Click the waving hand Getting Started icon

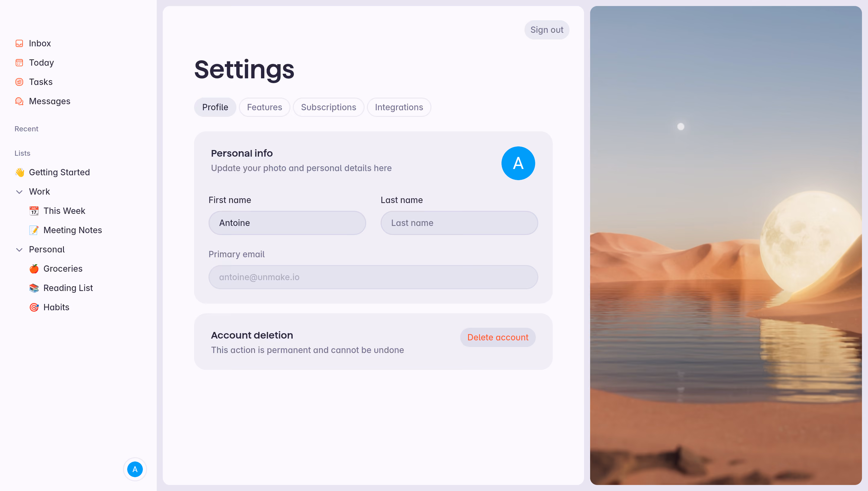20,172
